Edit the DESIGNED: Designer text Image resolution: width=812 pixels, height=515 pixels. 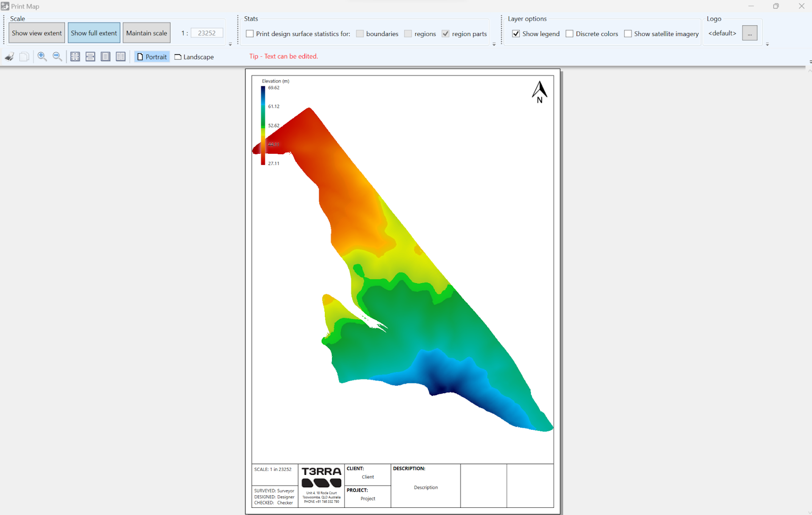click(274, 497)
